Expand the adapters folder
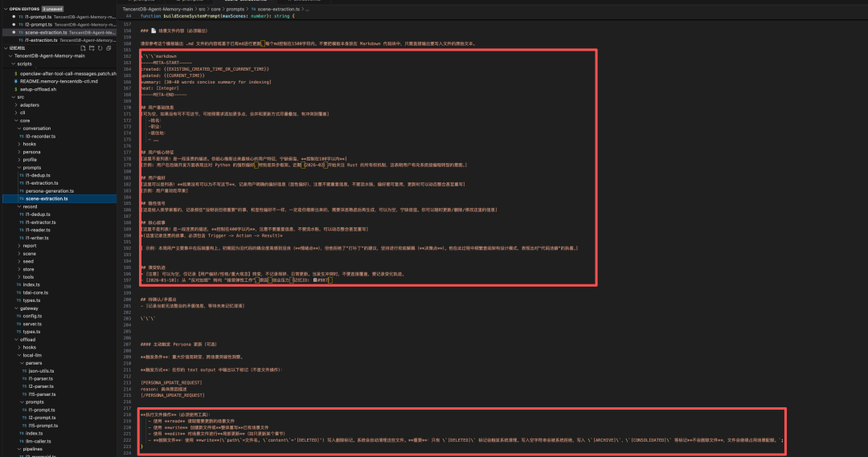The width and height of the screenshot is (868, 457). (16, 104)
